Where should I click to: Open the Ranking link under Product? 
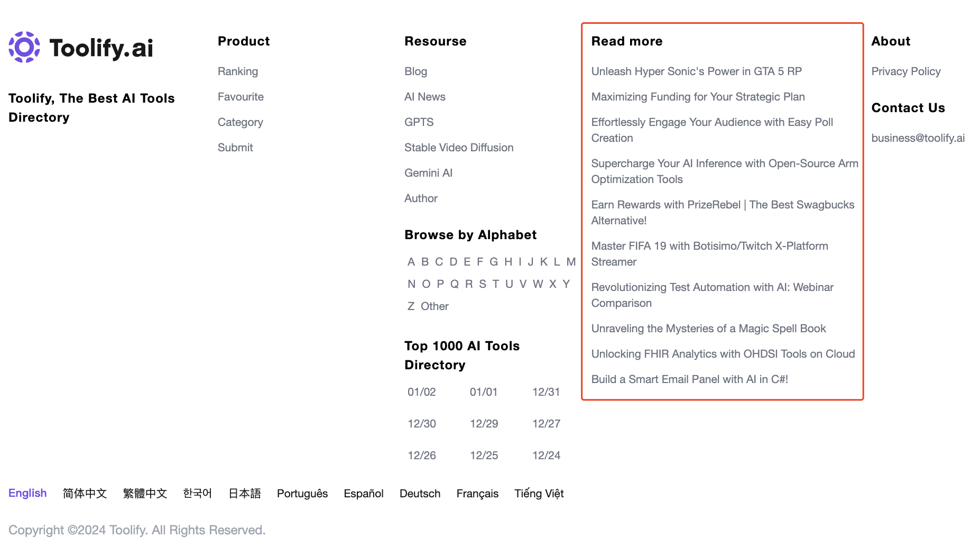238,71
